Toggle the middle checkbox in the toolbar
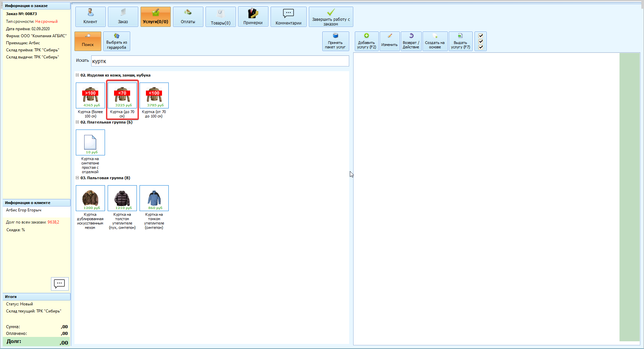This screenshot has width=644, height=349. pos(481,41)
